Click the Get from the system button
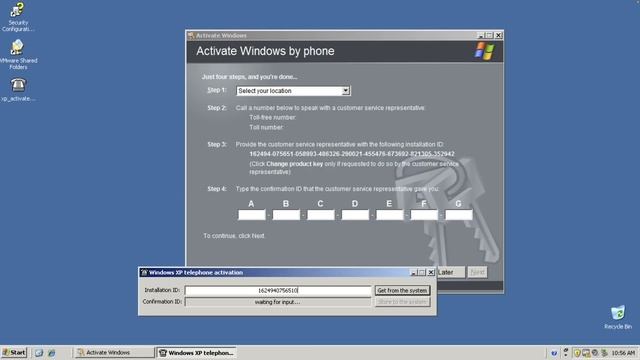This screenshot has width=640, height=360. [x=402, y=290]
